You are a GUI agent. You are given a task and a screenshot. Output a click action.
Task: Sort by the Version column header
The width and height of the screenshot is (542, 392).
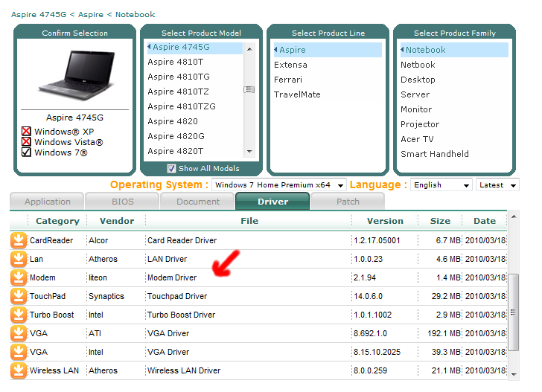point(385,221)
